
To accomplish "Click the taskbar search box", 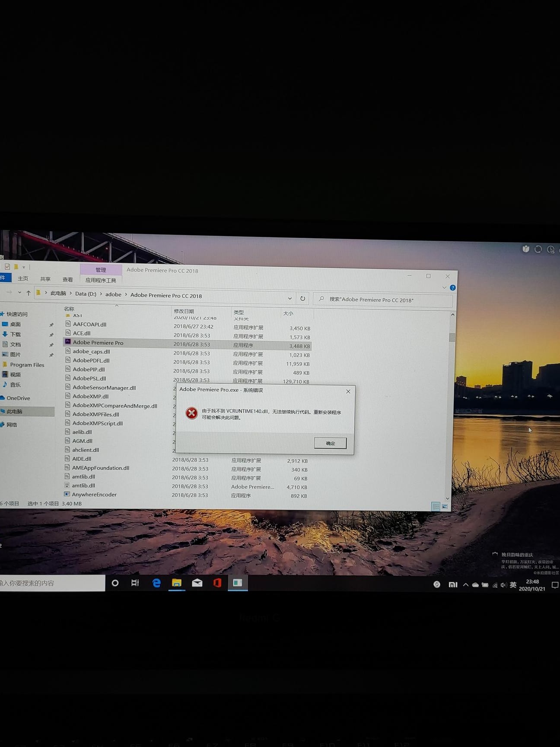I will [52, 583].
